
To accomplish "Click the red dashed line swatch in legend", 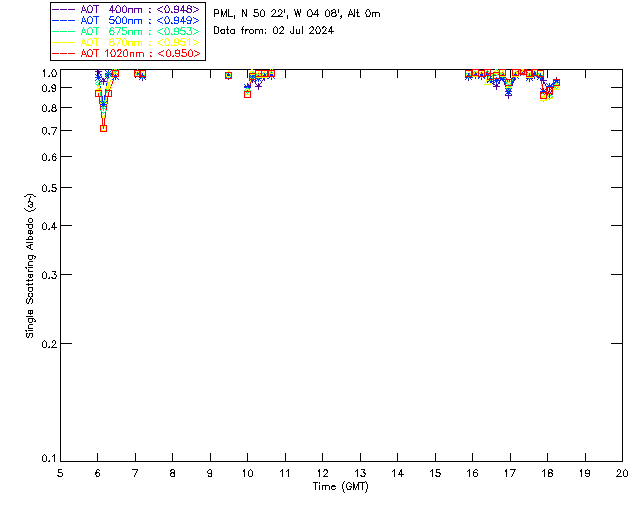I will click(64, 53).
